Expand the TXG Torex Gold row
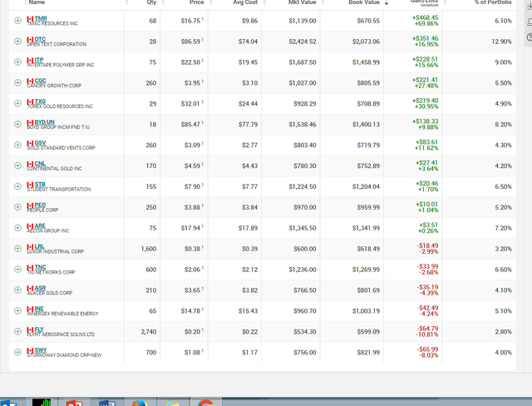This screenshot has width=532, height=406. [17, 103]
